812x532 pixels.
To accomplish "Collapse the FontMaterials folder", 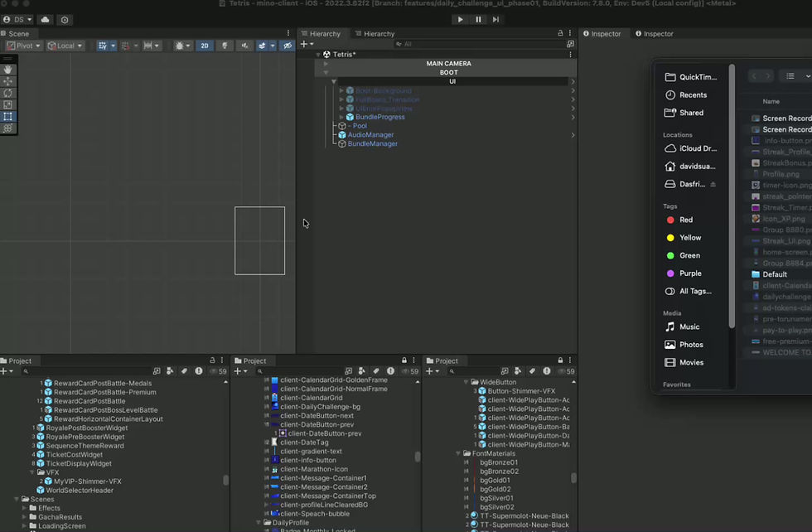I will pyautogui.click(x=458, y=453).
